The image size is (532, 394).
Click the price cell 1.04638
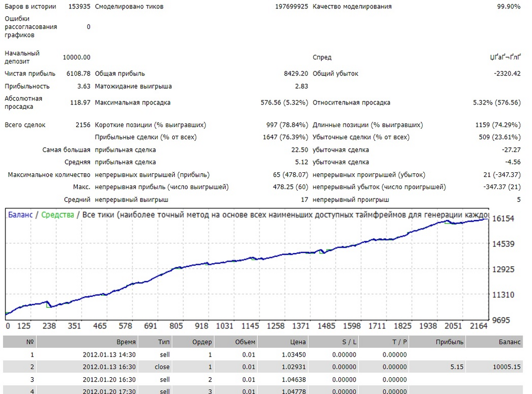click(294, 379)
